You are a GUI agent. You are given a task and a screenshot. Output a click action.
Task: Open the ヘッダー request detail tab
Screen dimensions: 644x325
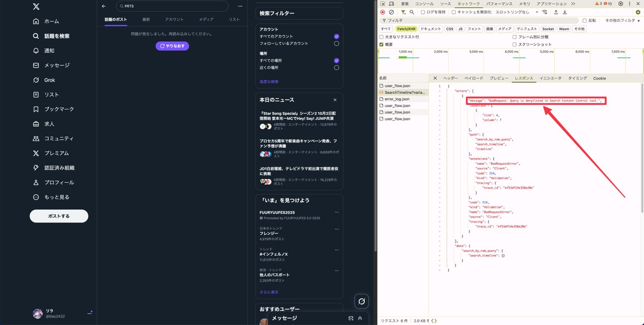coord(451,78)
